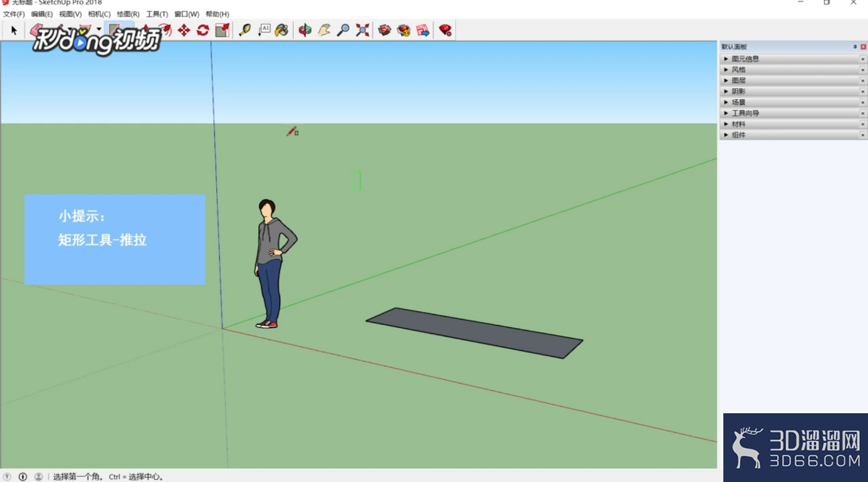Close the 阴影 panel row
The image size is (868, 482).
point(863,91)
